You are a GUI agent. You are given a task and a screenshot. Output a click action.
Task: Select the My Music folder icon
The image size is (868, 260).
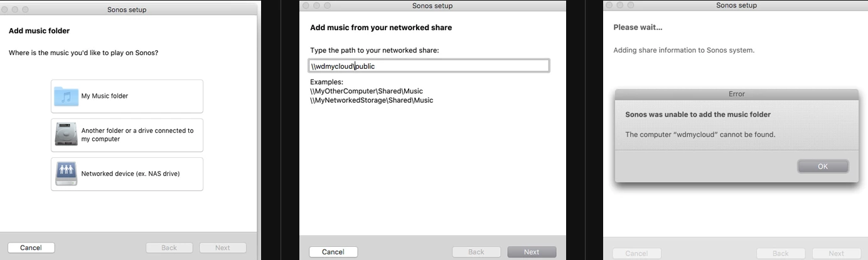66,96
